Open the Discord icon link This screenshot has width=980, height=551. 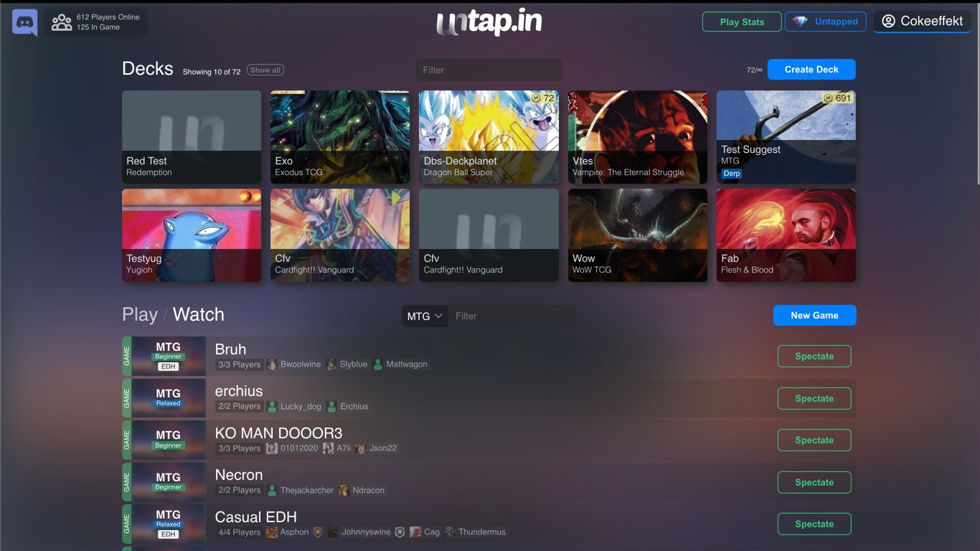(x=25, y=22)
